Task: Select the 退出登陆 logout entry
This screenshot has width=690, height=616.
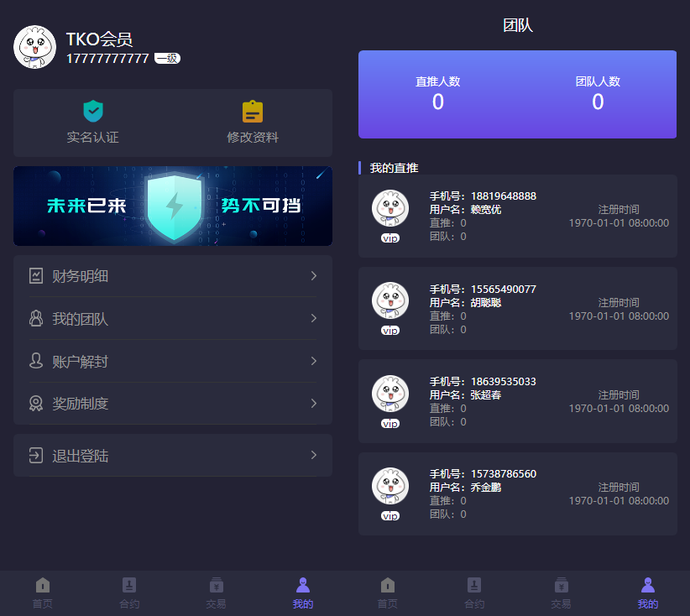Action: [x=173, y=455]
